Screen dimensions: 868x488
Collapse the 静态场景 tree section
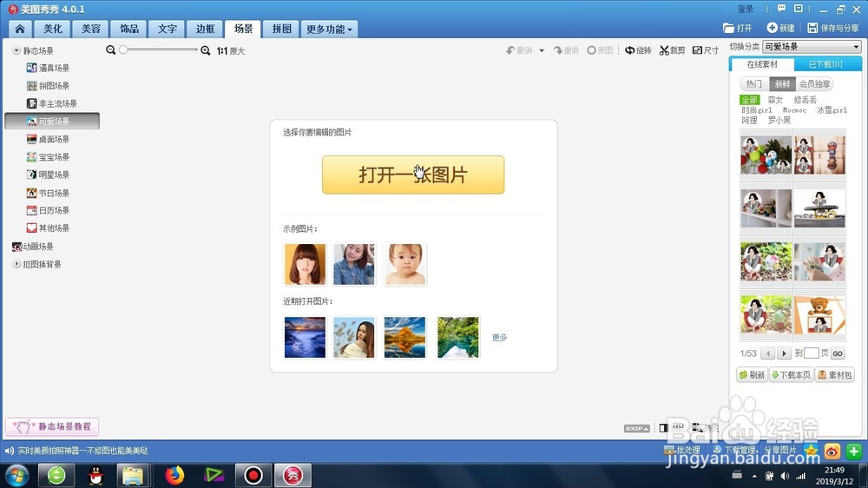click(x=16, y=50)
